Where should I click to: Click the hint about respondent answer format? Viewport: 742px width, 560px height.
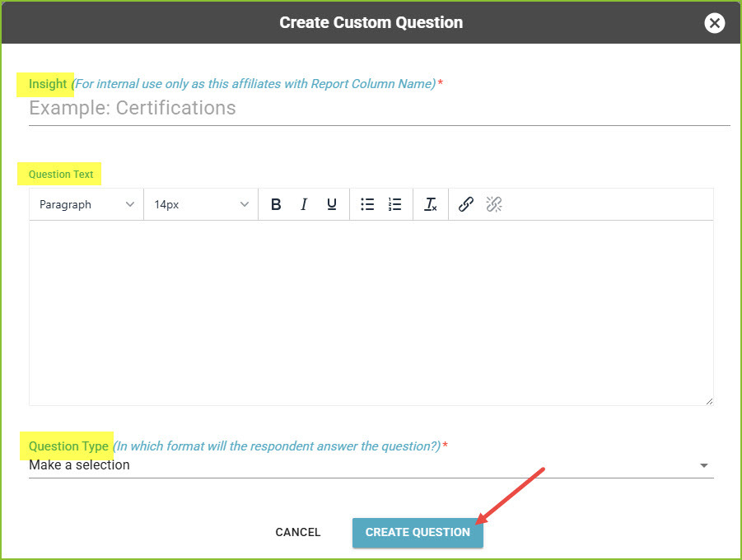(277, 446)
